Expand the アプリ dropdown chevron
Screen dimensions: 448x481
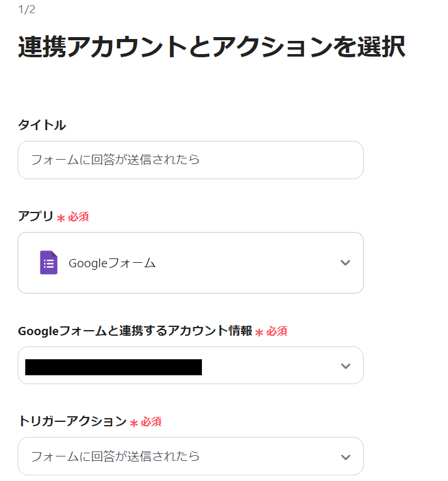[345, 263]
